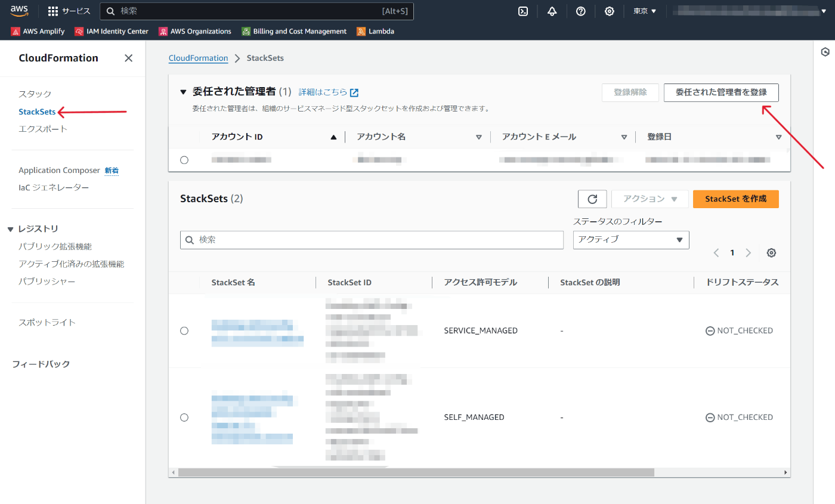The width and height of the screenshot is (835, 504).
Task: Click scrollbar left arrow under StackSets table
Action: [173, 472]
